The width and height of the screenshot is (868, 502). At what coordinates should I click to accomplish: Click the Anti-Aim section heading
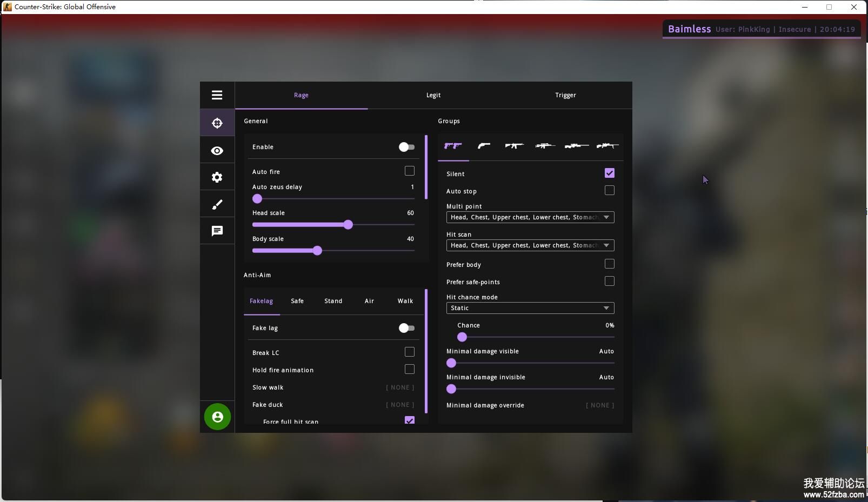click(x=257, y=275)
